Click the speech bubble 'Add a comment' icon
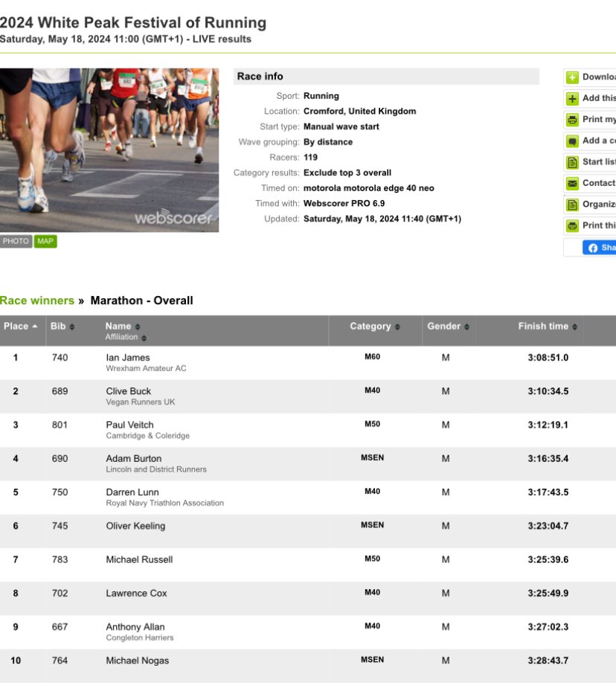 [572, 141]
